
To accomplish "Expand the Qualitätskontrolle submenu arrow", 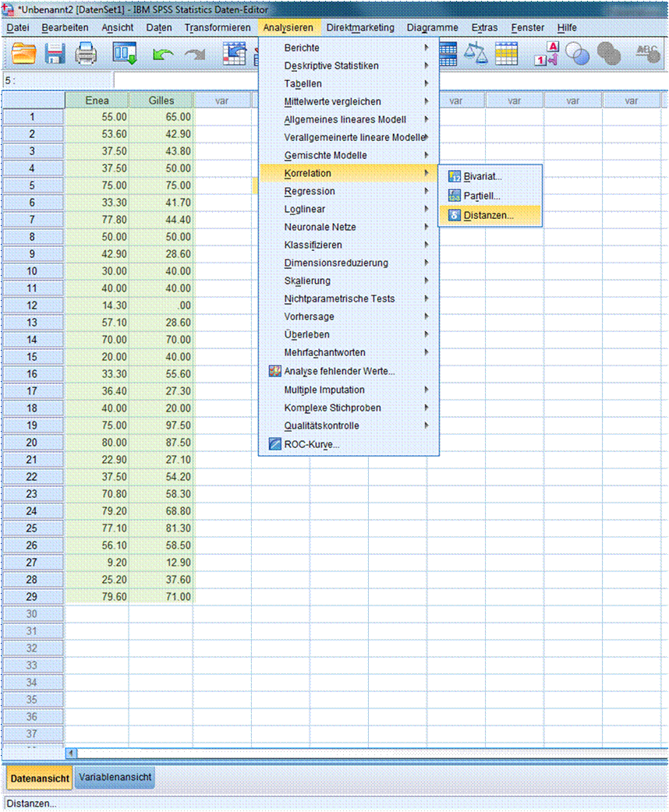I will click(426, 425).
